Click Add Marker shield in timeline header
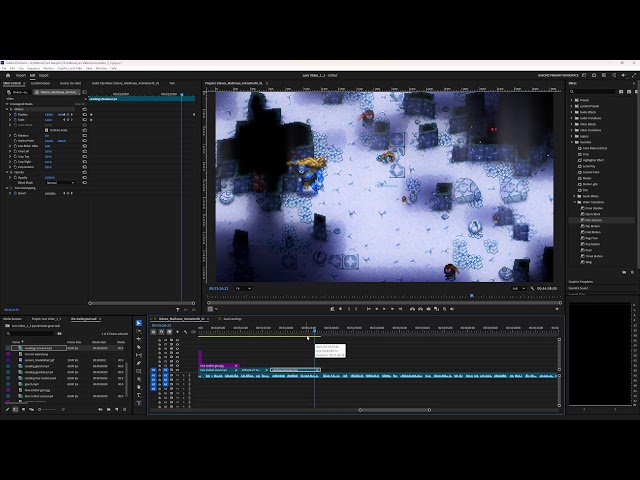 coord(177,332)
